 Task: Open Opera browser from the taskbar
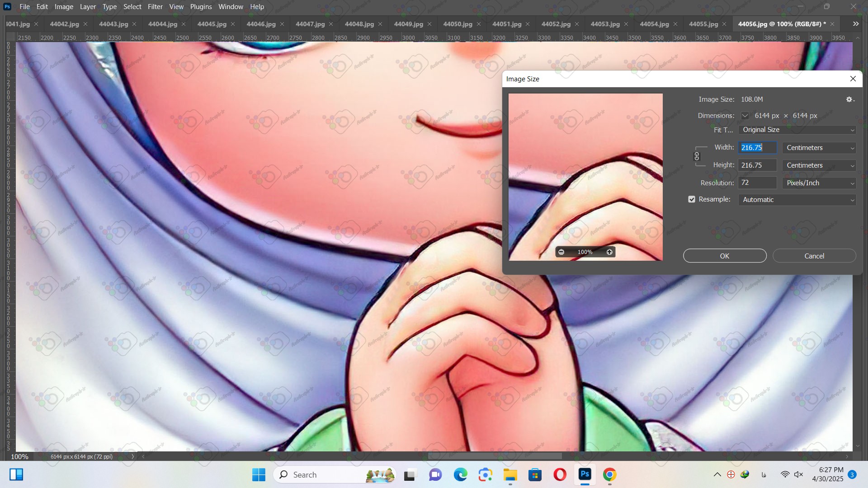[560, 474]
